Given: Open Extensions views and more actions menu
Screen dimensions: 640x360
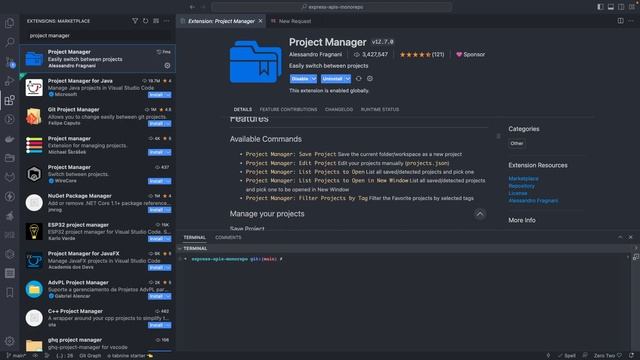Looking at the screenshot, I should (x=167, y=21).
